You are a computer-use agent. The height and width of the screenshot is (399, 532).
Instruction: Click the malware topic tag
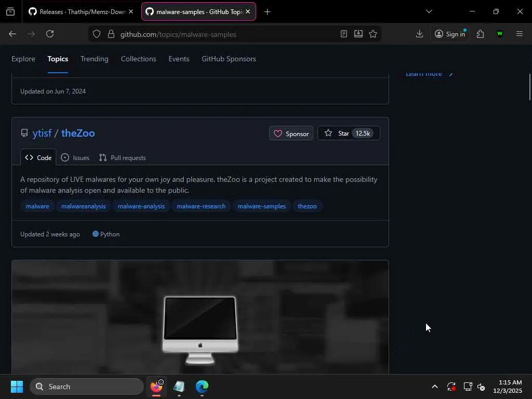[37, 206]
